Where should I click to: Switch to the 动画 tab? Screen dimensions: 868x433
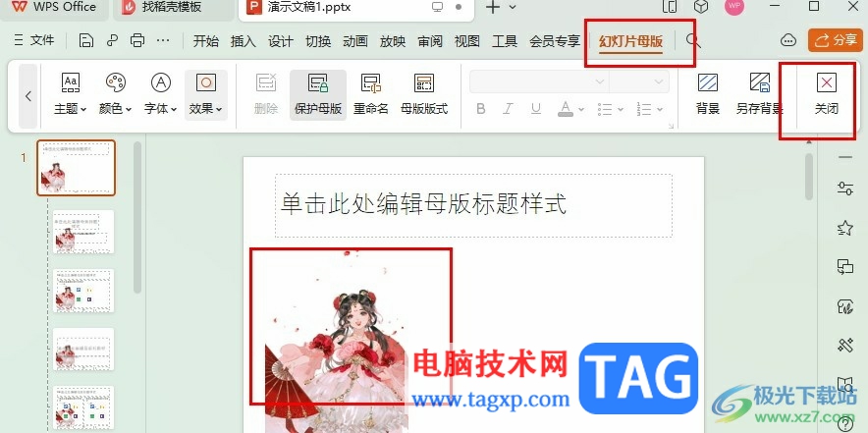tap(355, 41)
